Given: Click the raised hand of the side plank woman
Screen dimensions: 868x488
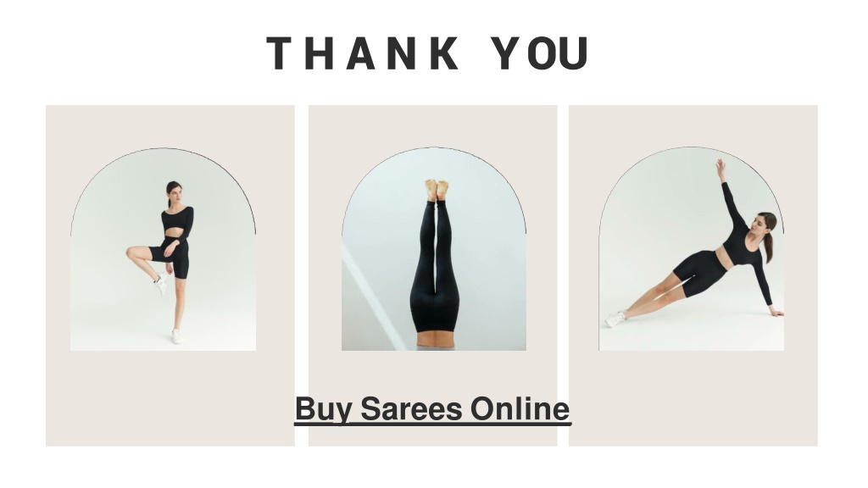Looking at the screenshot, I should click(721, 167).
